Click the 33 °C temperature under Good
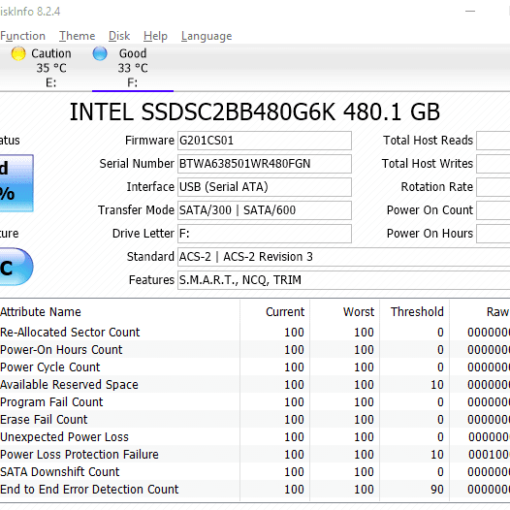Image resolution: width=510 pixels, height=510 pixels. click(x=133, y=68)
